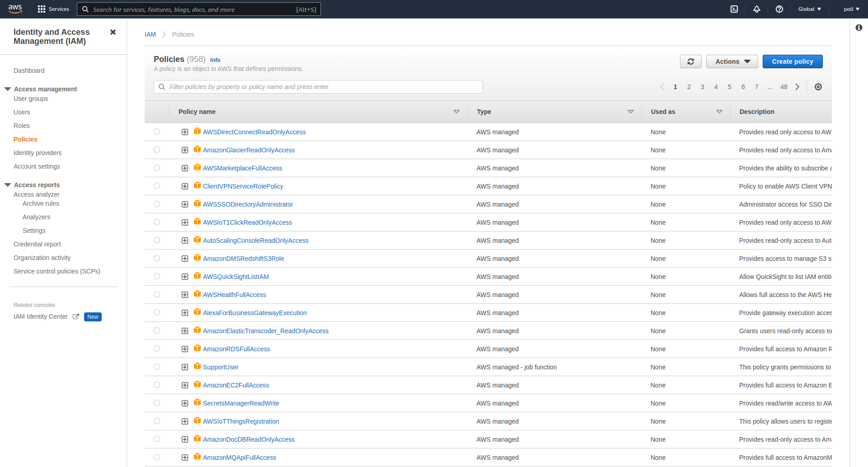868x467 pixels.
Task: Refresh the policies list
Action: [x=690, y=61]
